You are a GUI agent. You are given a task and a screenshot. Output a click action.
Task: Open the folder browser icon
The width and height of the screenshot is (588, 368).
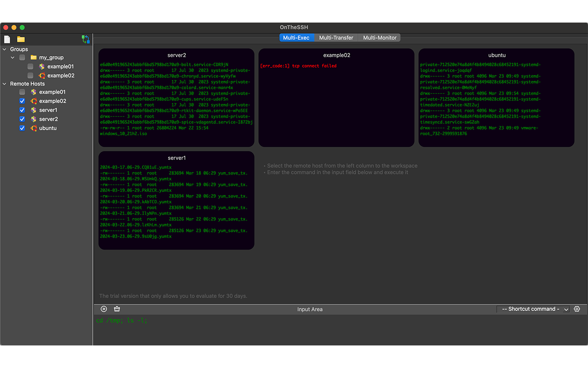20,39
